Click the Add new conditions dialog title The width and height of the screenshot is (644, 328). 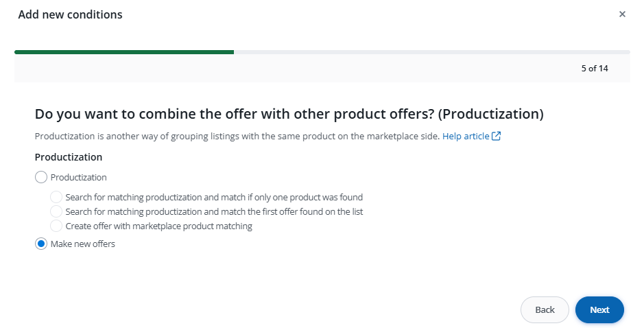coord(70,14)
